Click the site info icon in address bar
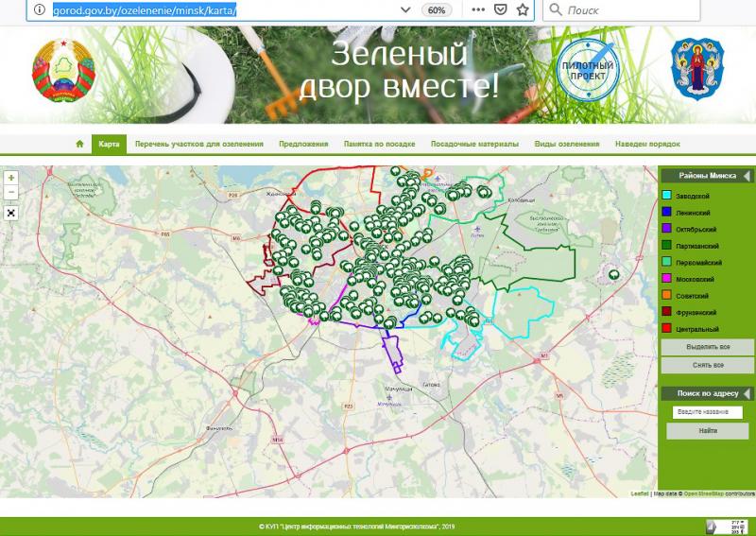The height and width of the screenshot is (536, 756). pyautogui.click(x=39, y=9)
